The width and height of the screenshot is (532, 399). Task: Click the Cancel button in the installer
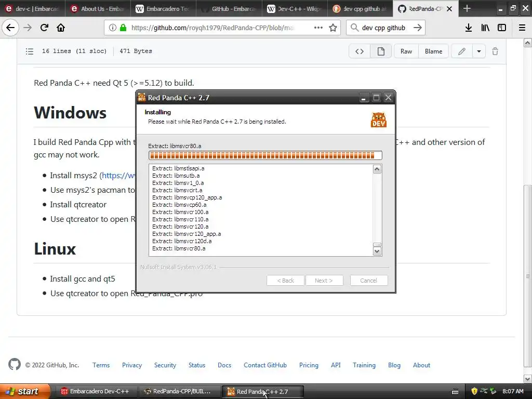369,280
